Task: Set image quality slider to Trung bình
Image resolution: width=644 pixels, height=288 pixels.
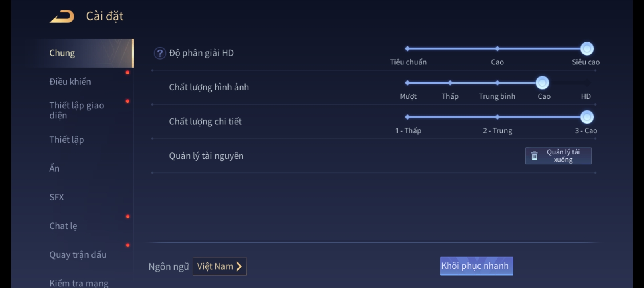Action: tap(497, 83)
